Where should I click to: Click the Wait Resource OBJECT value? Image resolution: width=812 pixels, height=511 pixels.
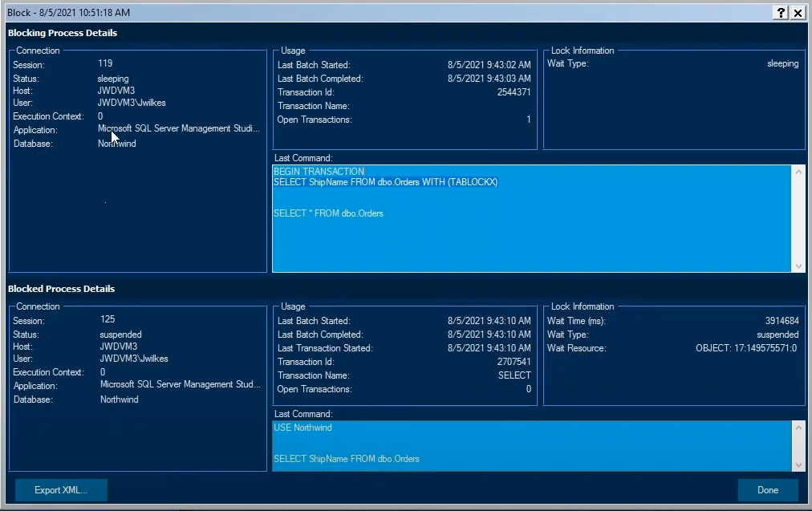pyautogui.click(x=746, y=348)
